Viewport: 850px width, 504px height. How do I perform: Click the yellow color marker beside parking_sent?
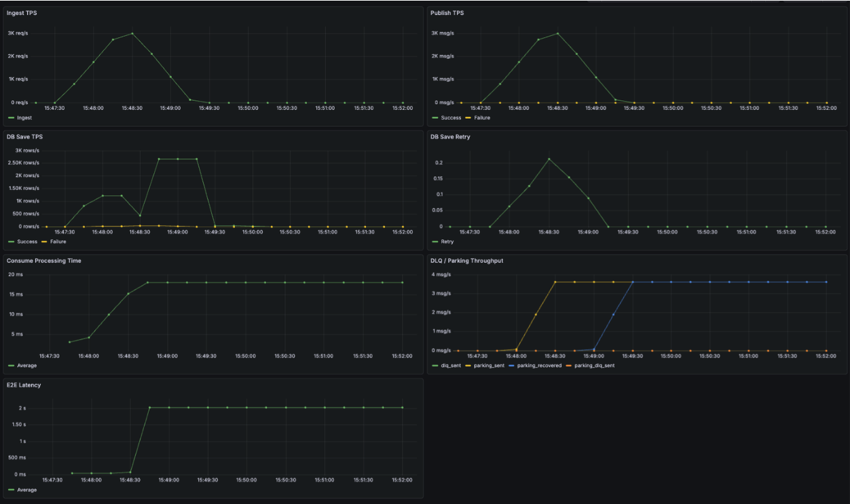[x=469, y=366]
